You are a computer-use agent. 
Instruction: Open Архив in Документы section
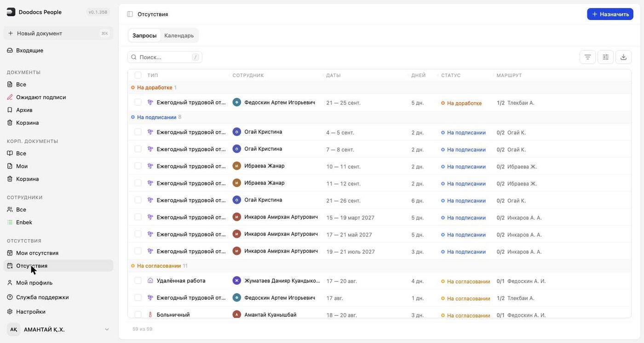click(x=58, y=110)
